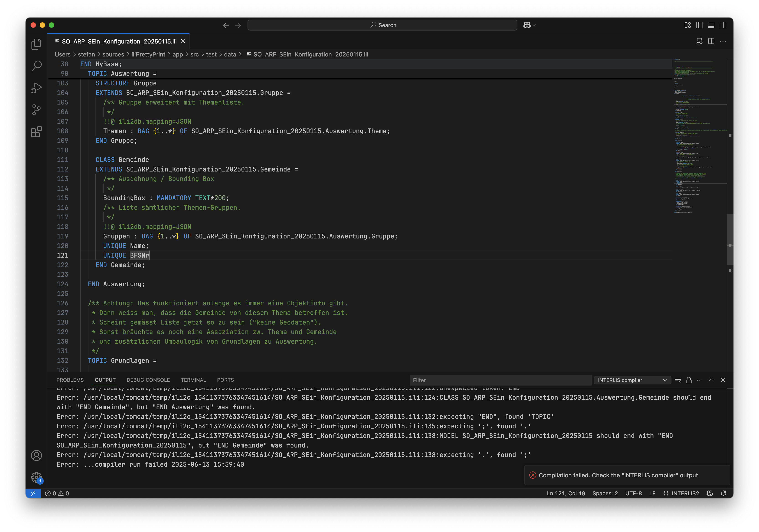Screen dimensions: 759x532
Task: Click TOPIC Grundlagen on line 132
Action: (x=122, y=361)
